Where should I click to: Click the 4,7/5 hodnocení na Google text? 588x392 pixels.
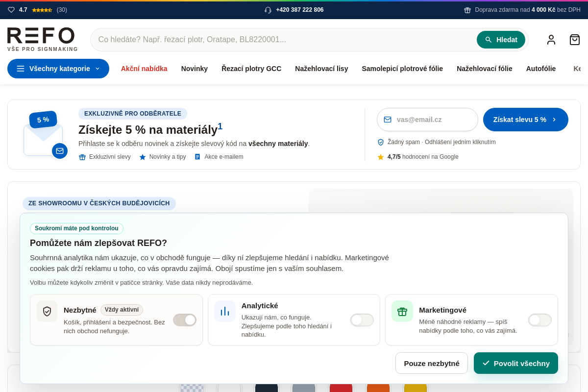click(x=423, y=157)
